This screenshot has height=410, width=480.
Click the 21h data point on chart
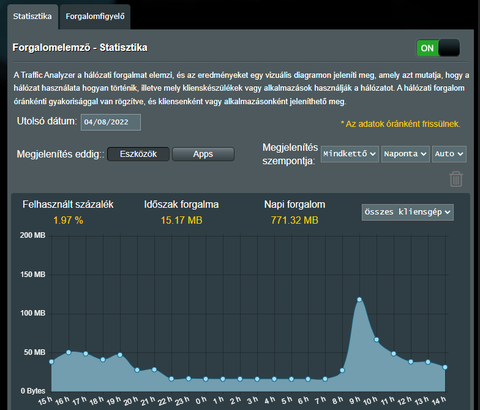(154, 369)
